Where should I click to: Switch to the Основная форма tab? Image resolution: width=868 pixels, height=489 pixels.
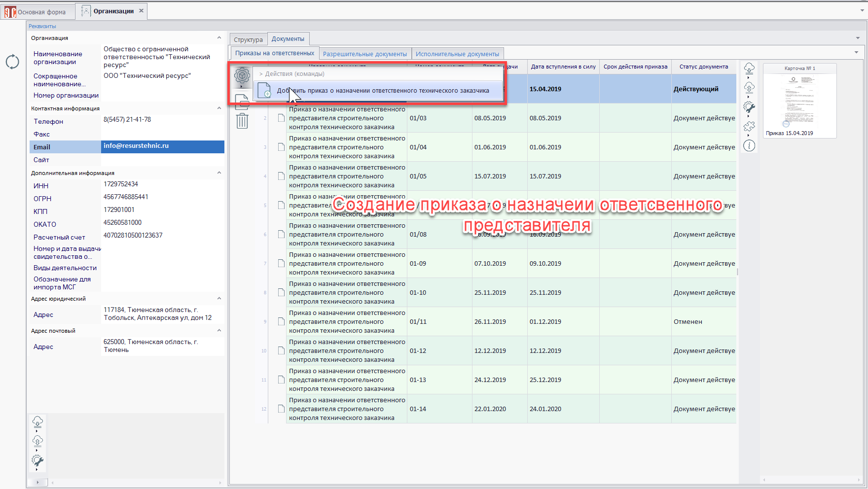38,12
